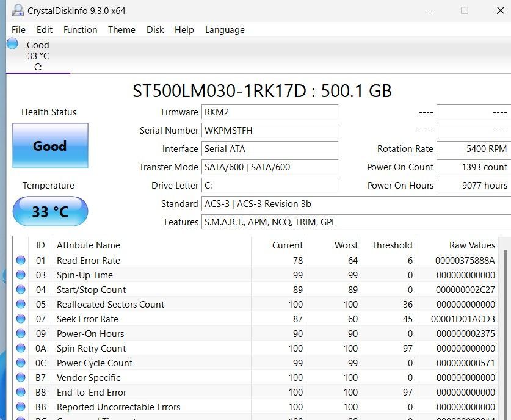Click the Features field listing S.M.A.R.T.

[x=356, y=222]
